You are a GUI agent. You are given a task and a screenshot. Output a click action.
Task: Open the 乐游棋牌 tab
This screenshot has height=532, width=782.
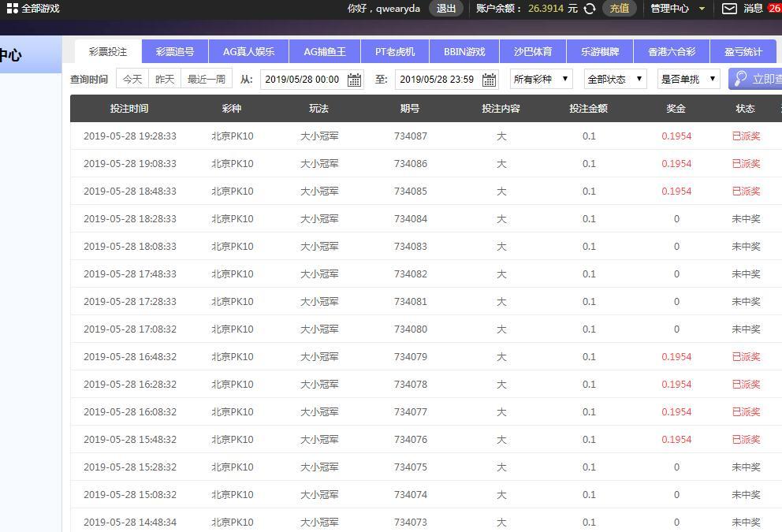tap(600, 51)
